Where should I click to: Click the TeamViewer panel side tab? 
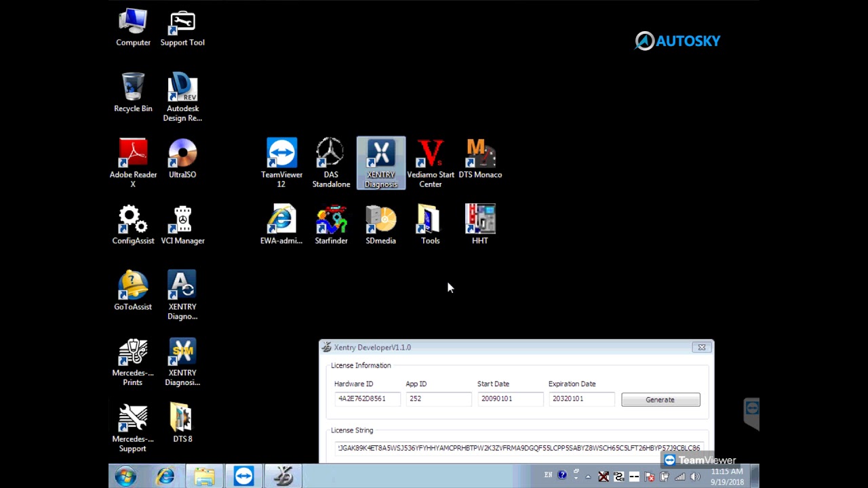[x=751, y=413]
